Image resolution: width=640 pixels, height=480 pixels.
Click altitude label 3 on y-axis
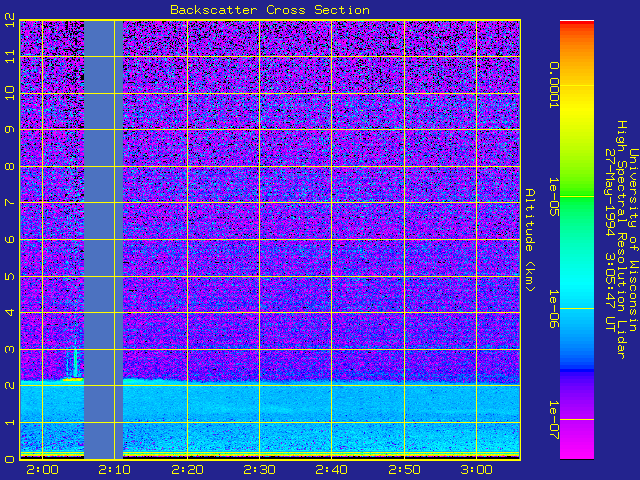(10, 349)
